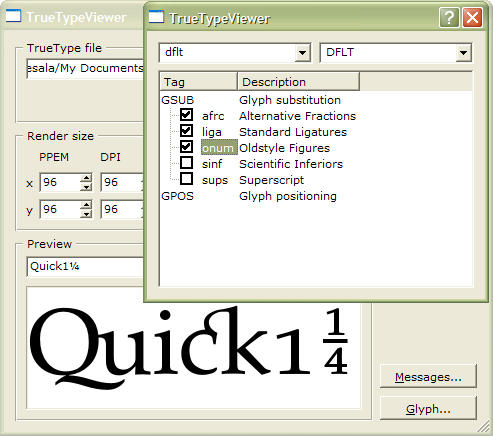
Task: Click the Messages... button
Action: pos(428,377)
